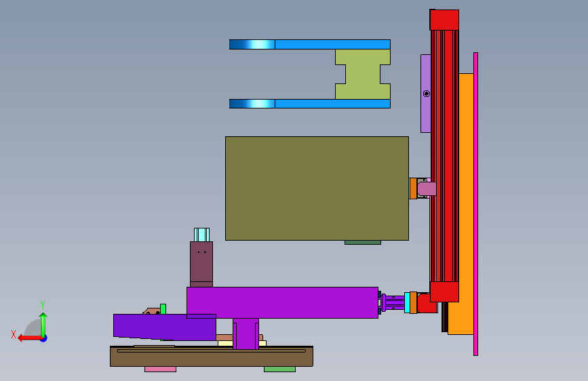
Task: Click the cyan fitting atop the maroon block
Action: [x=201, y=235]
